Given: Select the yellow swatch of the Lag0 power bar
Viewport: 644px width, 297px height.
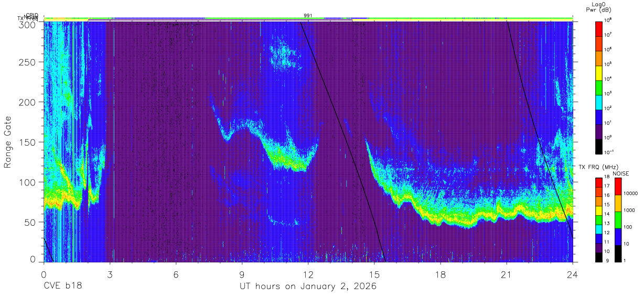Looking at the screenshot, I should [599, 72].
